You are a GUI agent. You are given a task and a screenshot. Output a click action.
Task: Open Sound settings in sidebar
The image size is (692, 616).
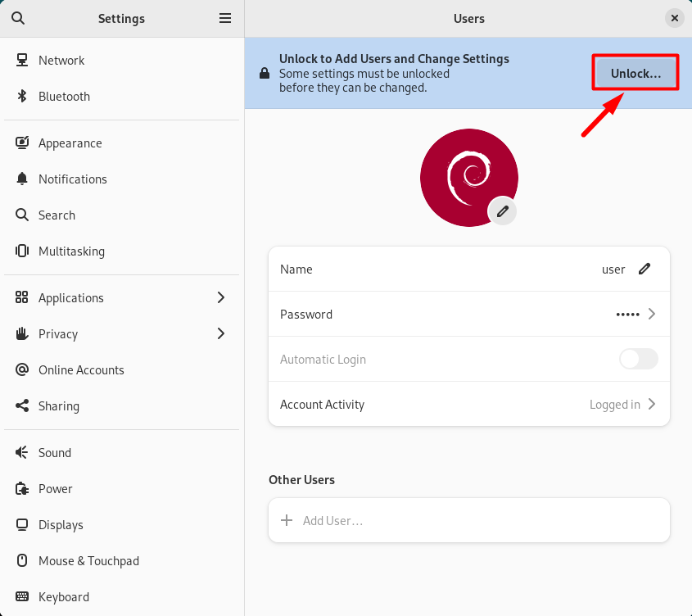click(x=122, y=453)
